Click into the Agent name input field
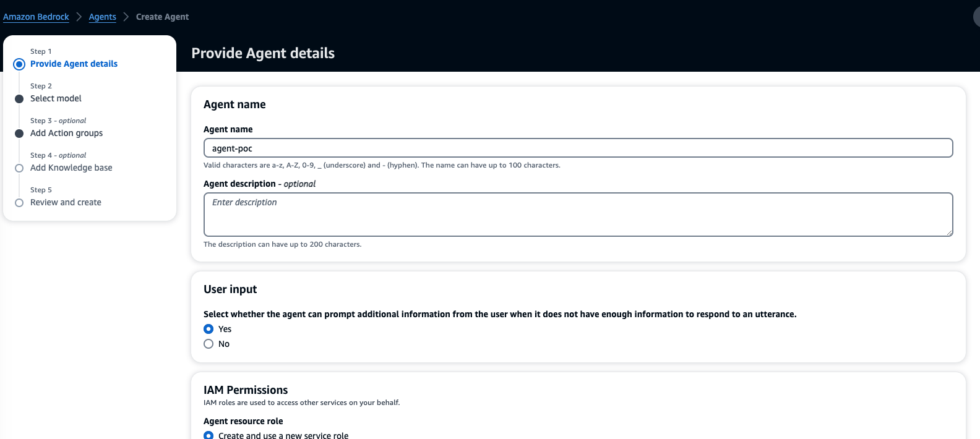The height and width of the screenshot is (439, 980). coord(578,148)
